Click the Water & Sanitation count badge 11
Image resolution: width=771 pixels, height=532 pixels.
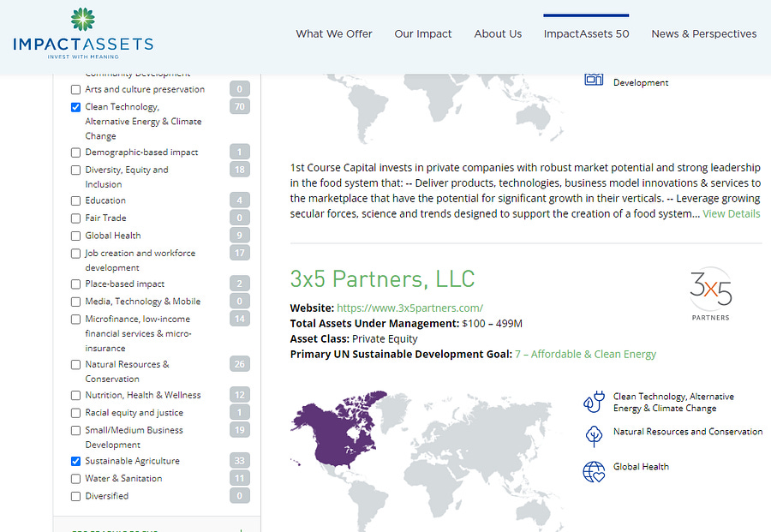click(x=240, y=478)
